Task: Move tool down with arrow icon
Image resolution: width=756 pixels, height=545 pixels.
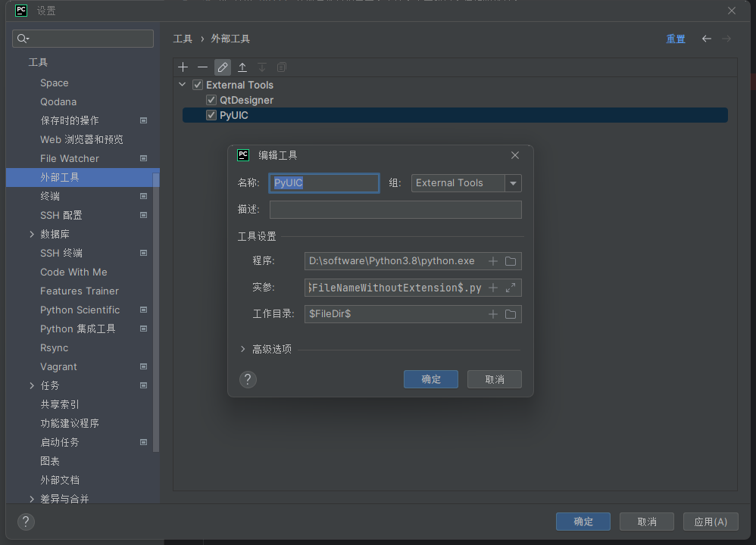Action: (262, 67)
